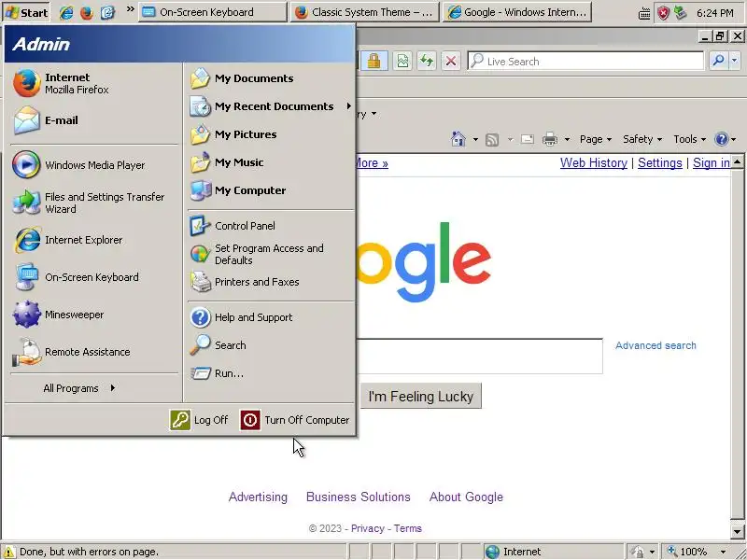
Task: Click the IE Print icon
Action: (550, 139)
